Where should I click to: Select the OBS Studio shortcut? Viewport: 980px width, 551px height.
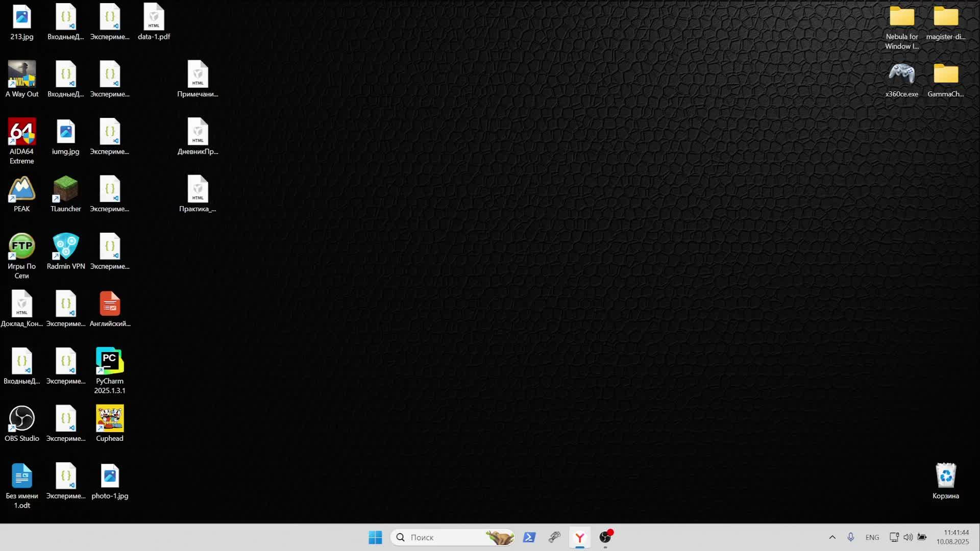21,419
